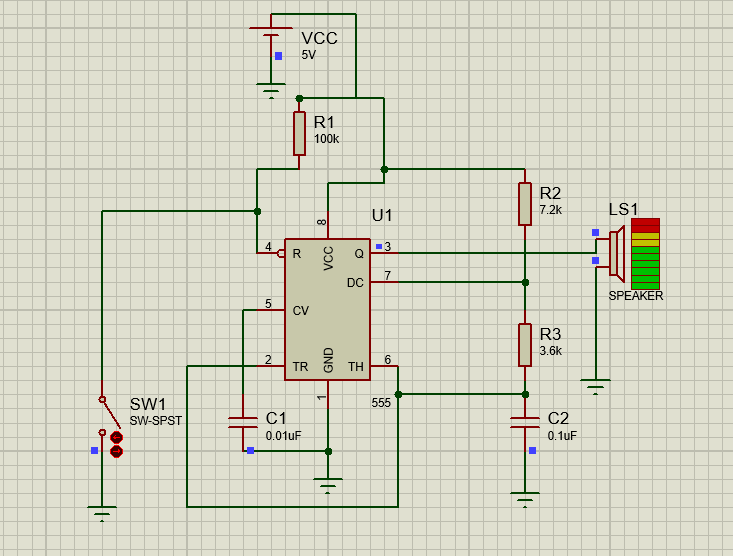733x556 pixels.
Task: Click the ground symbol below the 555 GND pin
Action: (x=328, y=485)
